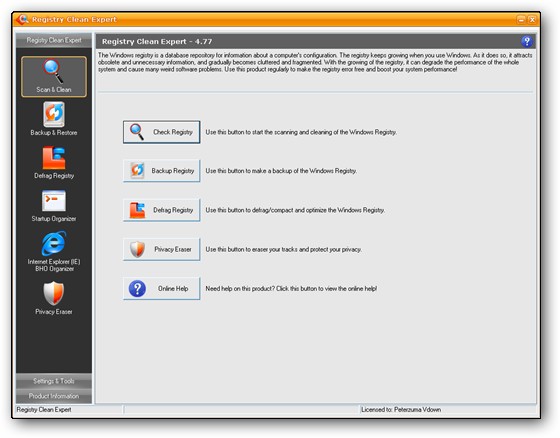The width and height of the screenshot is (560, 438).
Task: Open the Settings & Tools panel tab
Action: coord(54,381)
